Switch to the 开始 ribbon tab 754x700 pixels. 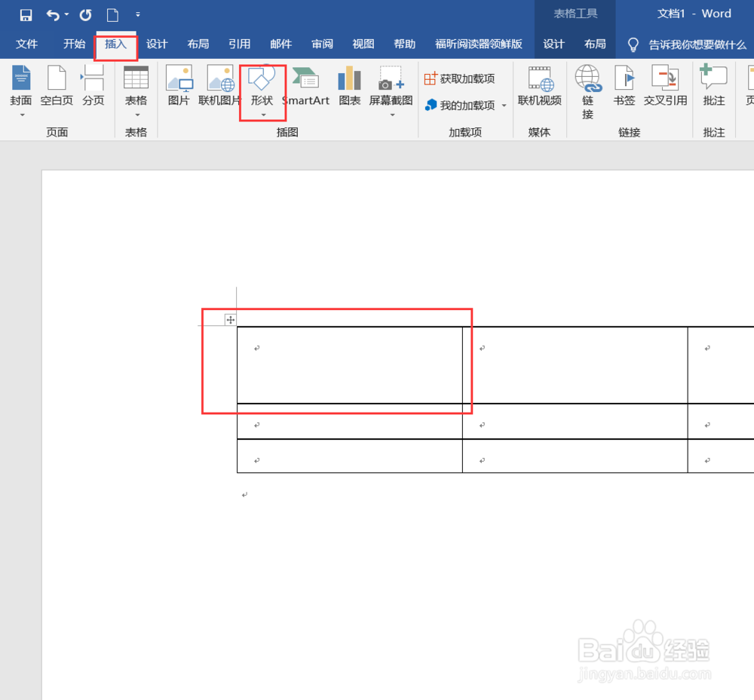74,44
